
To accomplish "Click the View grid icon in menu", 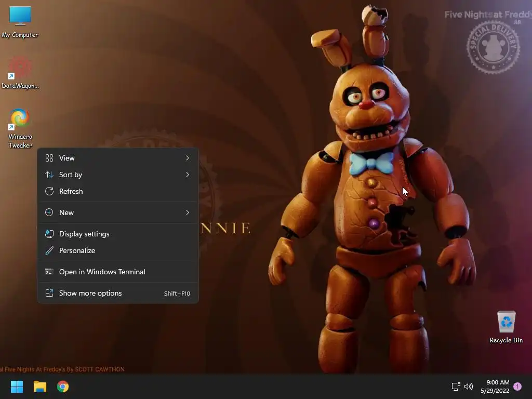I will [49, 158].
